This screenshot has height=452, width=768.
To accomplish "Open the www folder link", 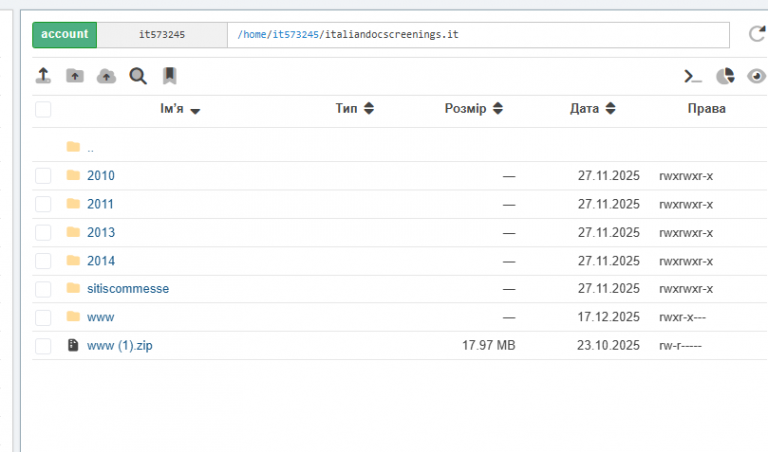I will (100, 317).
